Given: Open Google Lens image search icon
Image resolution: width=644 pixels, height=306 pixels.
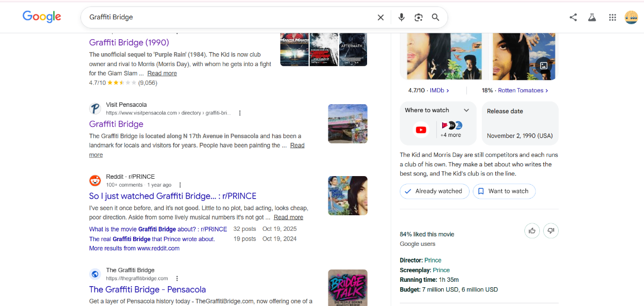Looking at the screenshot, I should point(419,17).
